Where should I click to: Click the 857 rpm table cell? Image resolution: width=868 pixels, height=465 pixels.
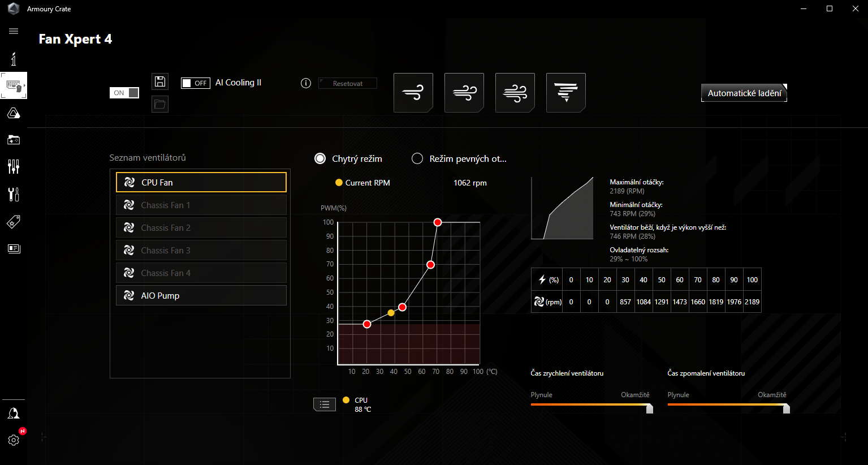(x=625, y=302)
